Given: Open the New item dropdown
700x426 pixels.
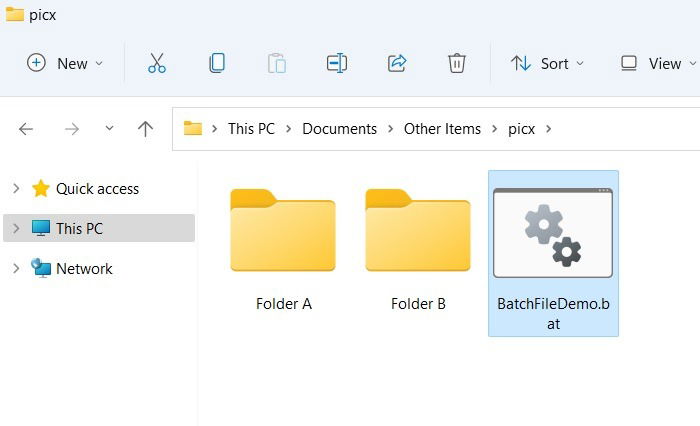Looking at the screenshot, I should (65, 63).
